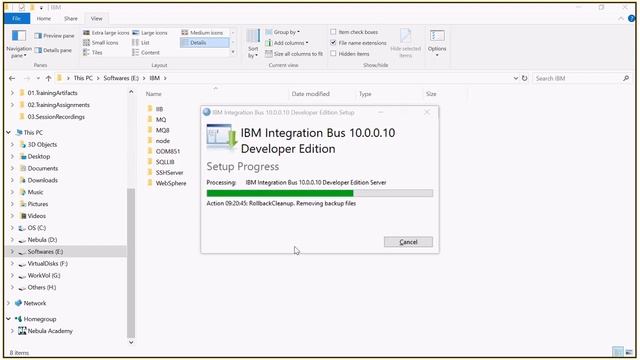Expand 3D Objects tree node

(x=12, y=144)
